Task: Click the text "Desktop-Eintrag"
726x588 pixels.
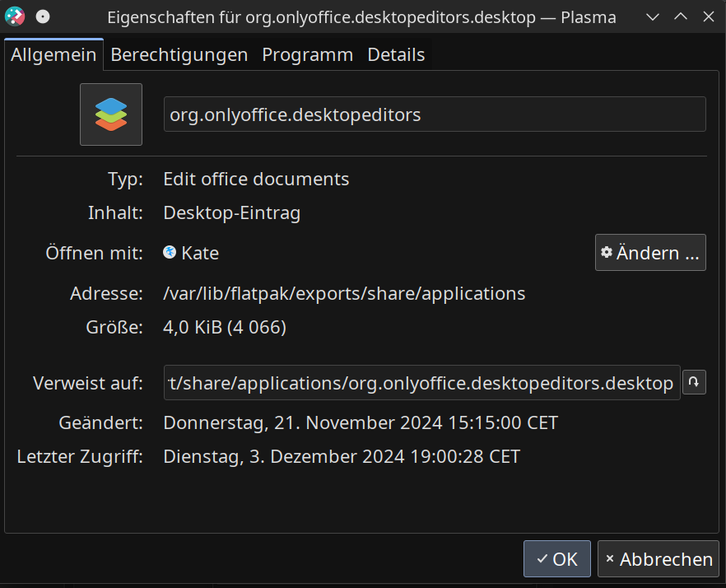Action: pyautogui.click(x=232, y=213)
